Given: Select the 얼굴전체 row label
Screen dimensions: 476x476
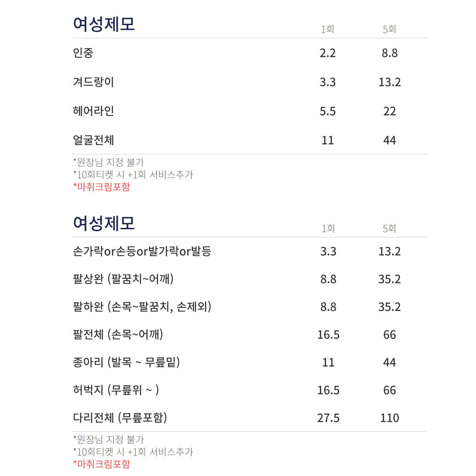Looking at the screenshot, I should pos(93,141).
